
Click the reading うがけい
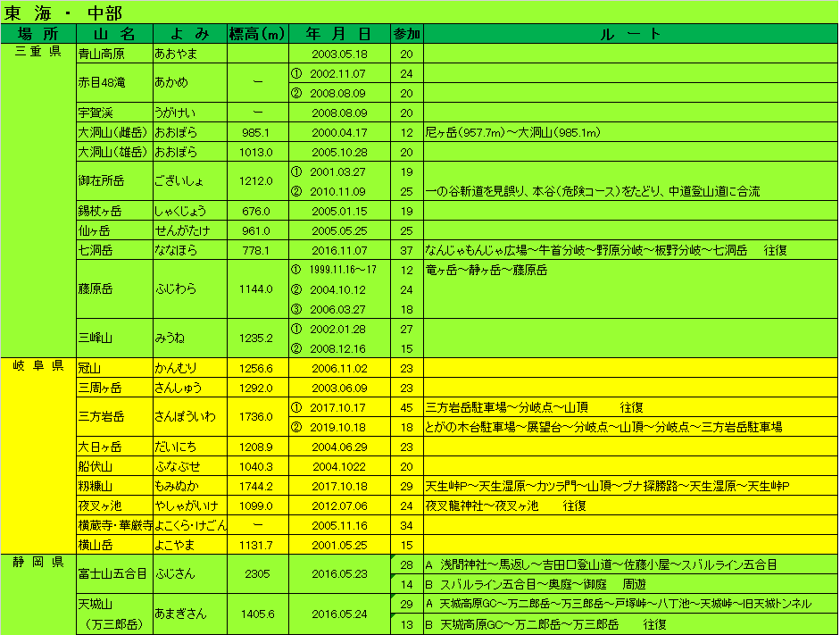pos(175,113)
